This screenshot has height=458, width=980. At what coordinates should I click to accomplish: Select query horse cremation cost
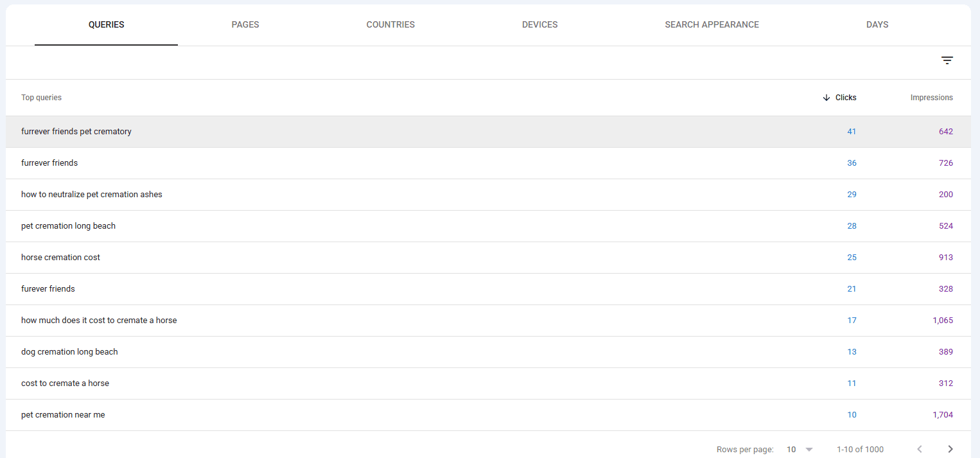pyautogui.click(x=60, y=258)
